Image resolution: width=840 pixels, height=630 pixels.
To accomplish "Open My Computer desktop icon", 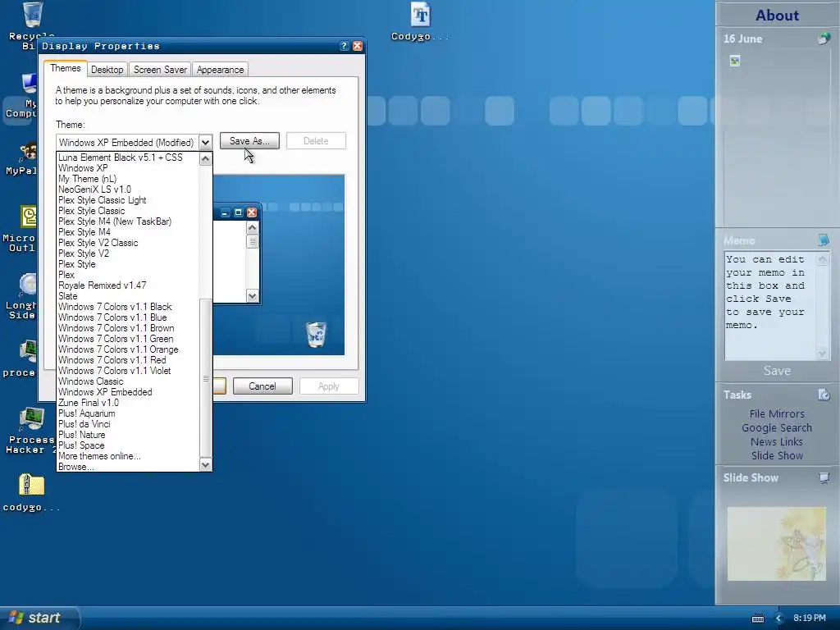I will (29, 84).
